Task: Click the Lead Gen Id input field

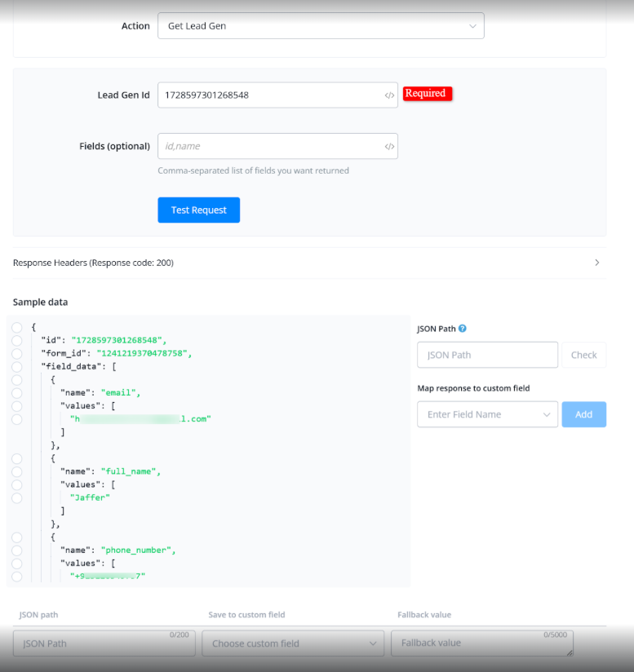Action: [x=269, y=95]
